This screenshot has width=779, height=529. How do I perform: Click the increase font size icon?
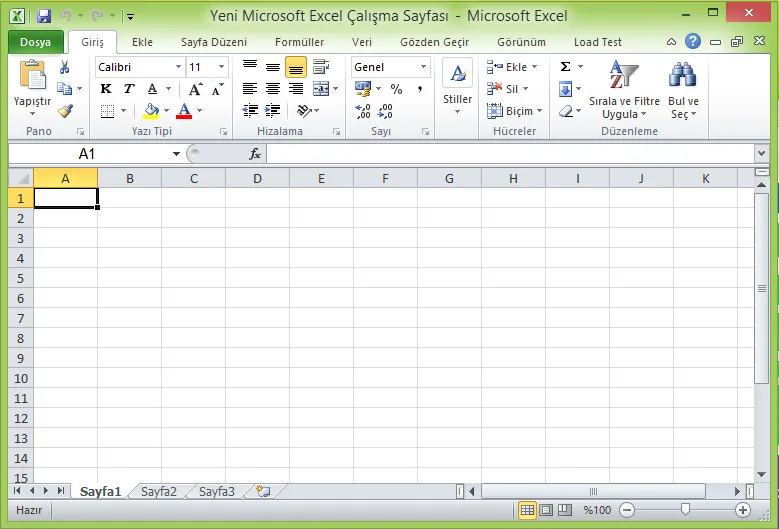(x=196, y=89)
